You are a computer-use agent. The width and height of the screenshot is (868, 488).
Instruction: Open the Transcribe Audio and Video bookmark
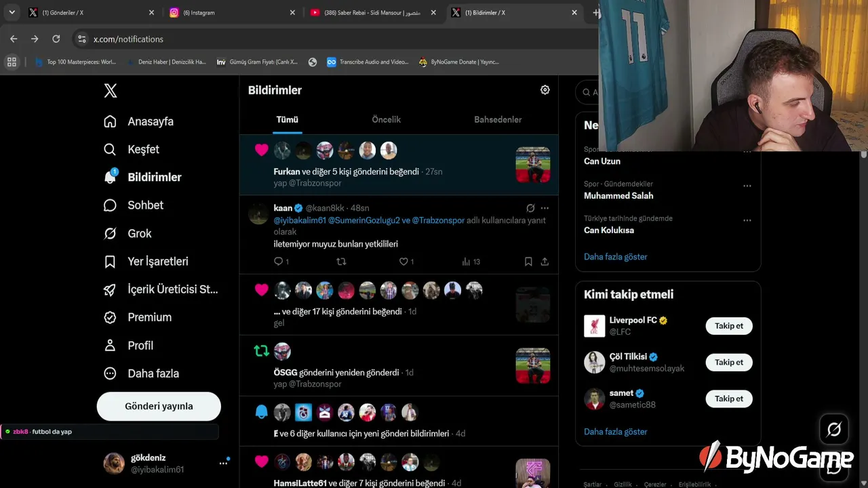click(368, 62)
